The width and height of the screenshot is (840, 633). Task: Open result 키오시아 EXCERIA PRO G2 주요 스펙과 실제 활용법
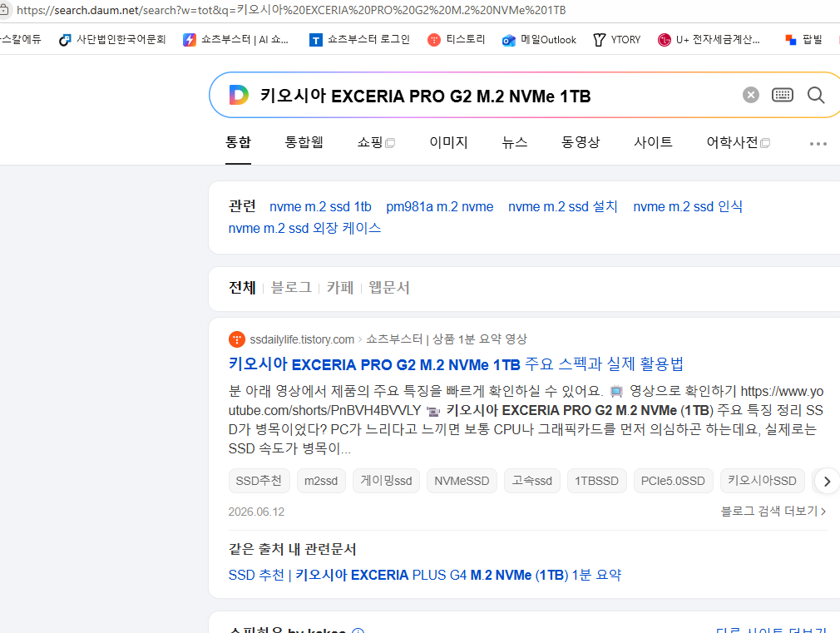point(456,364)
